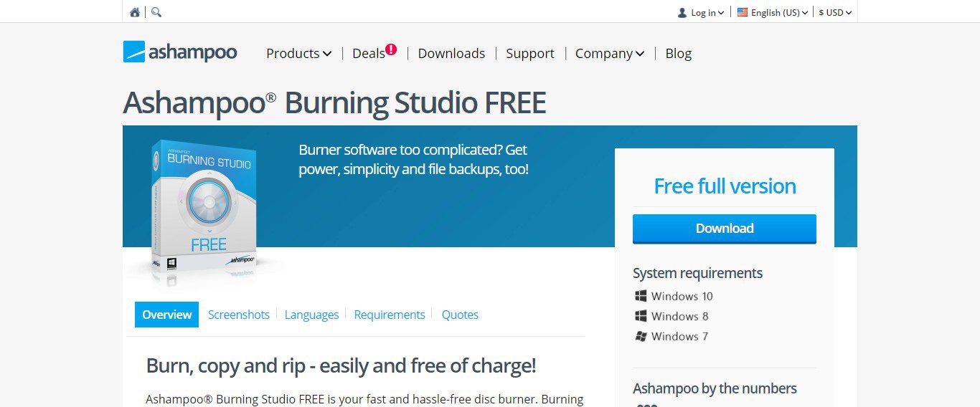Click the Windows 10 logo icon
This screenshot has width=980, height=407.
pyautogui.click(x=641, y=296)
